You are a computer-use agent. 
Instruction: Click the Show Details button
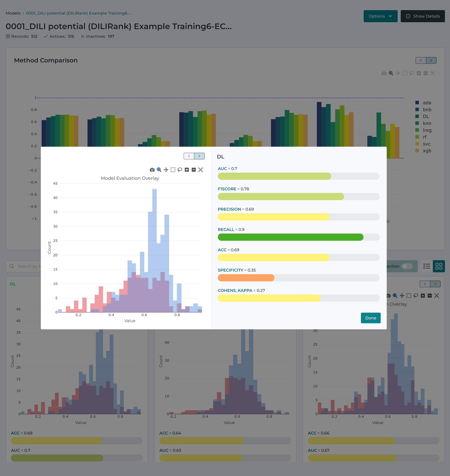click(x=423, y=16)
